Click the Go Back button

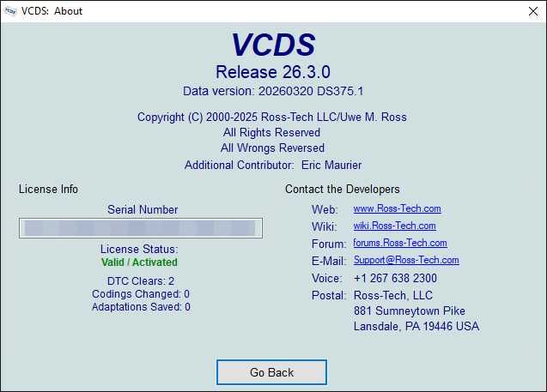[x=271, y=372]
